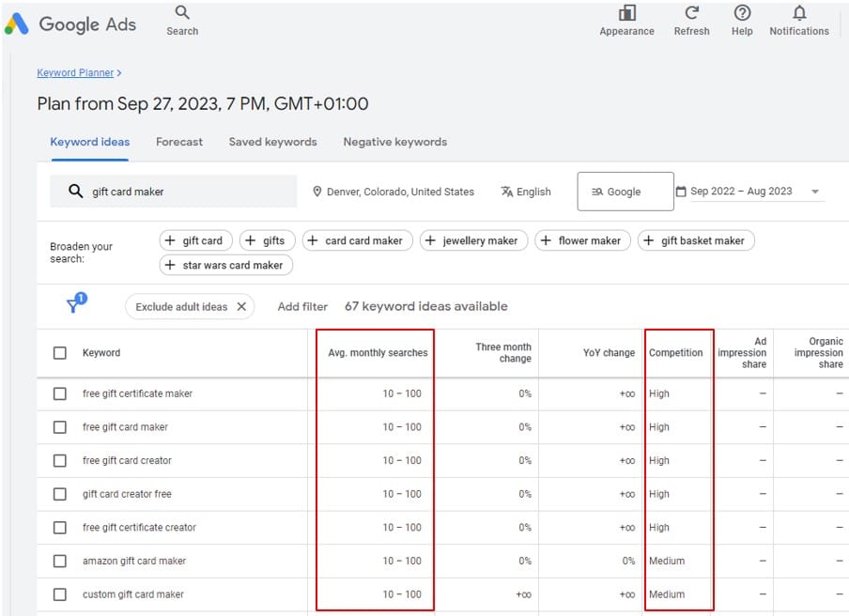This screenshot has height=616, width=849.
Task: Switch to the Keyword ideas tab
Action: pyautogui.click(x=90, y=142)
